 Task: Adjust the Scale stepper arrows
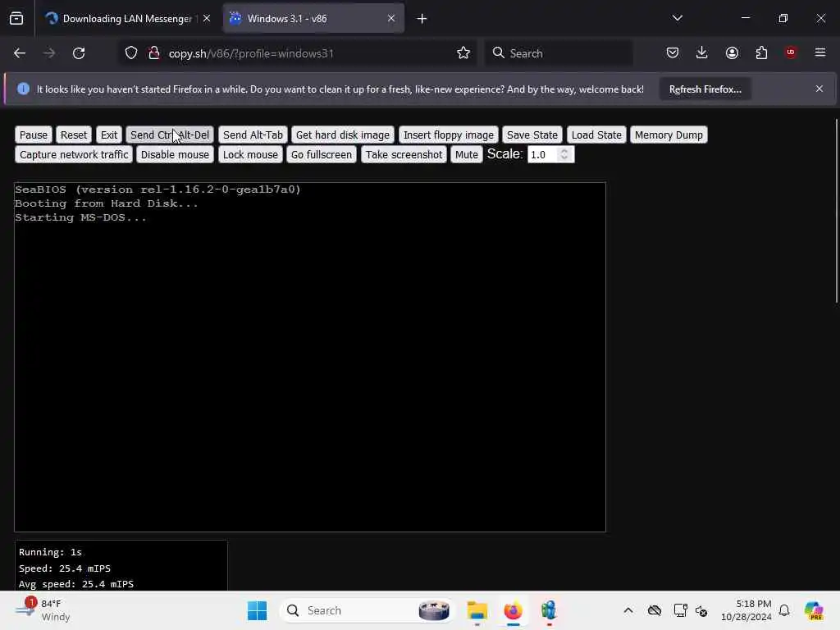coord(564,155)
